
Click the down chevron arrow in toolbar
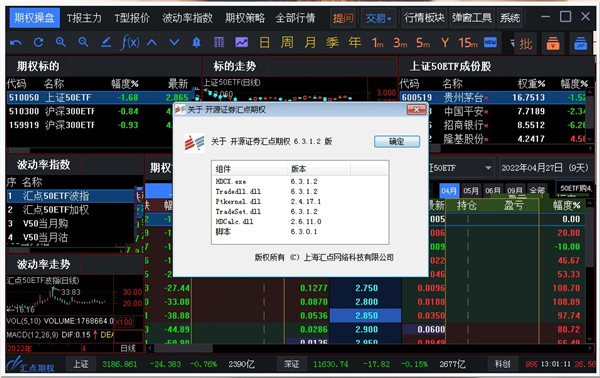click(174, 42)
